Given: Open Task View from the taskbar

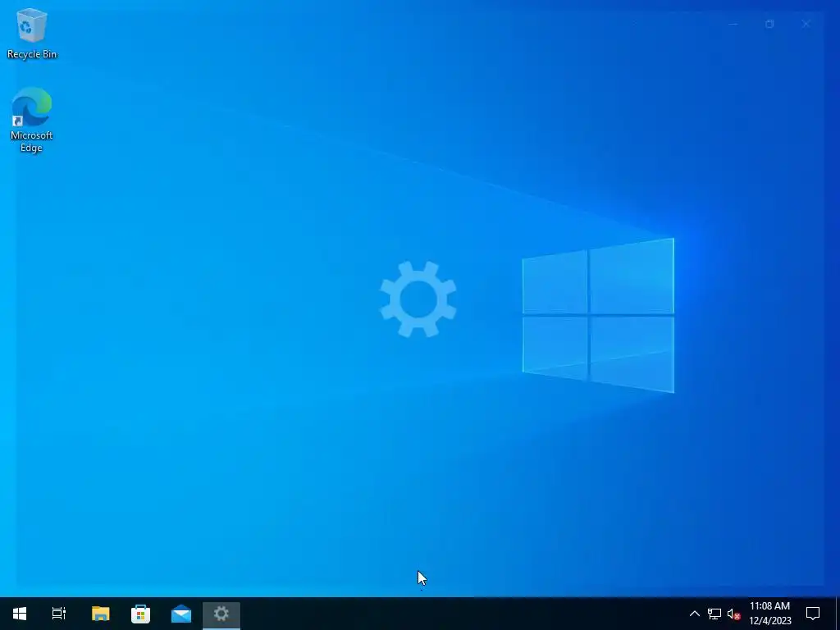Looking at the screenshot, I should pyautogui.click(x=59, y=614).
